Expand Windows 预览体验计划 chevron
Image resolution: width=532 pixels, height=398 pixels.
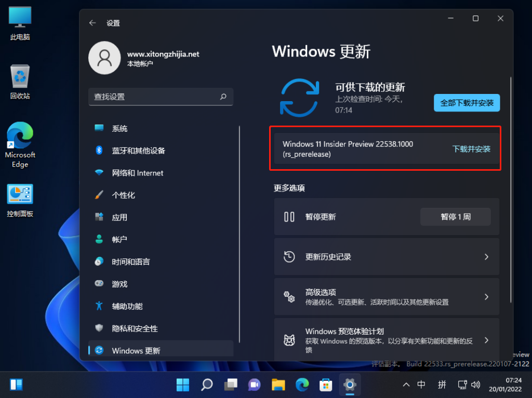486,340
